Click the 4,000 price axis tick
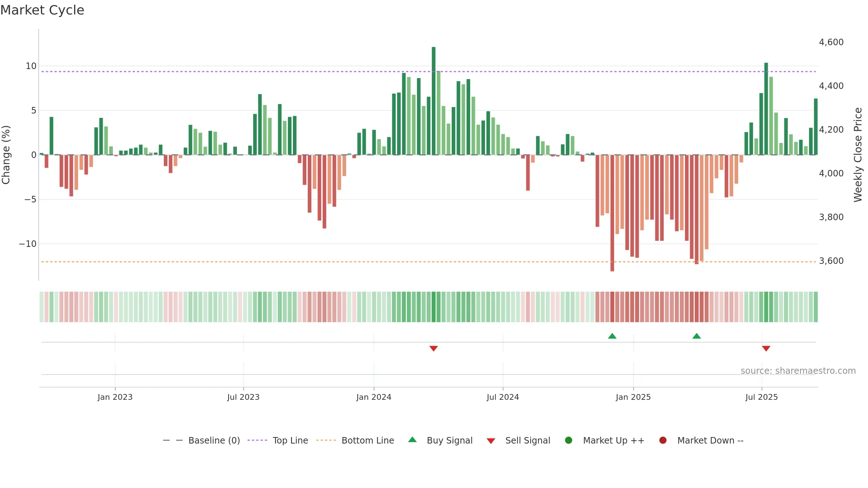This screenshot has height=488, width=868. click(831, 174)
